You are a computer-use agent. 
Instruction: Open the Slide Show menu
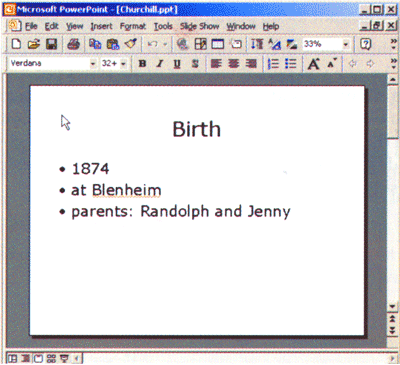coord(199,26)
